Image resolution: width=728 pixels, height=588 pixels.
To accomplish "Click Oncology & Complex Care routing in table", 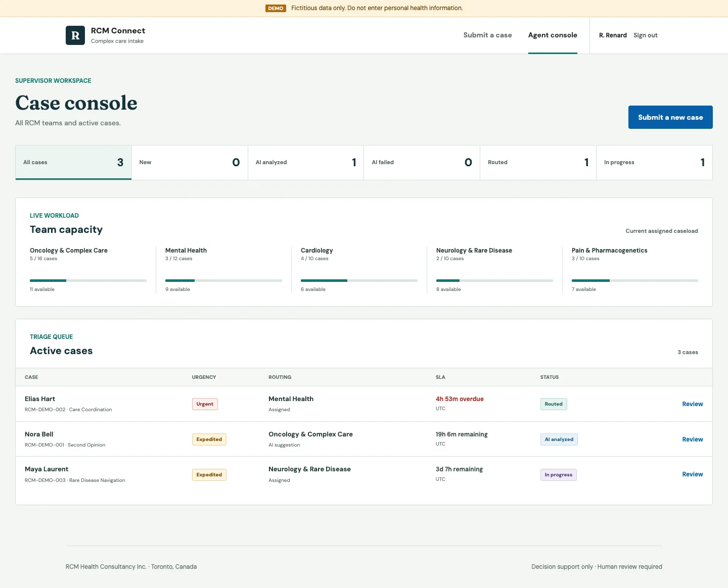I will tap(310, 434).
